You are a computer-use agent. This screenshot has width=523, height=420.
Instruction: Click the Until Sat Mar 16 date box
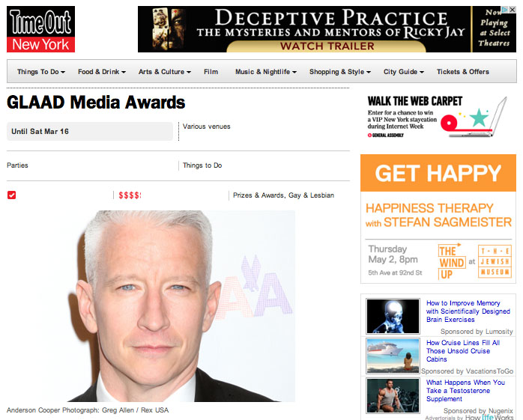pos(90,131)
